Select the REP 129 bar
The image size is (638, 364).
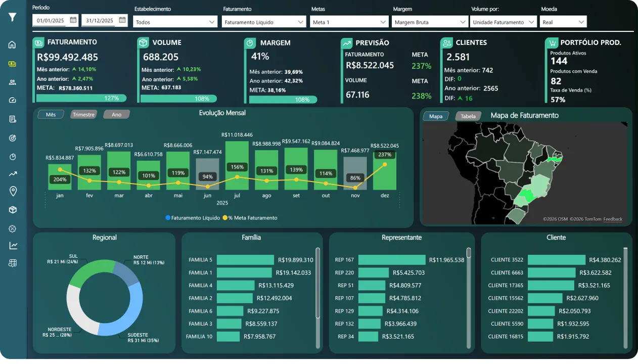[x=371, y=311]
